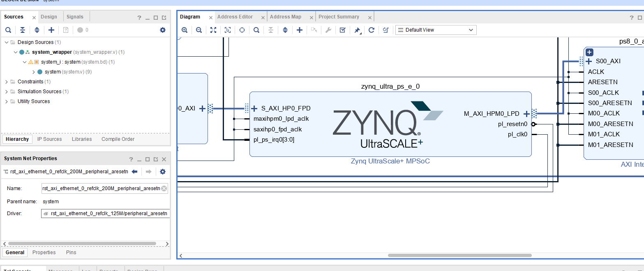Select the pl_ps_irq0[3:0] pin
The image size is (644, 271).
(274, 140)
